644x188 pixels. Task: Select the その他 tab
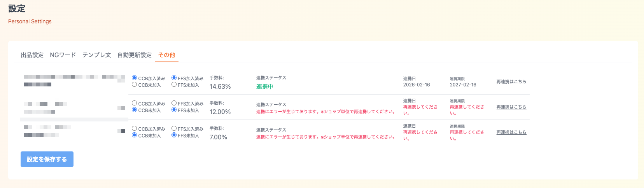point(166,55)
